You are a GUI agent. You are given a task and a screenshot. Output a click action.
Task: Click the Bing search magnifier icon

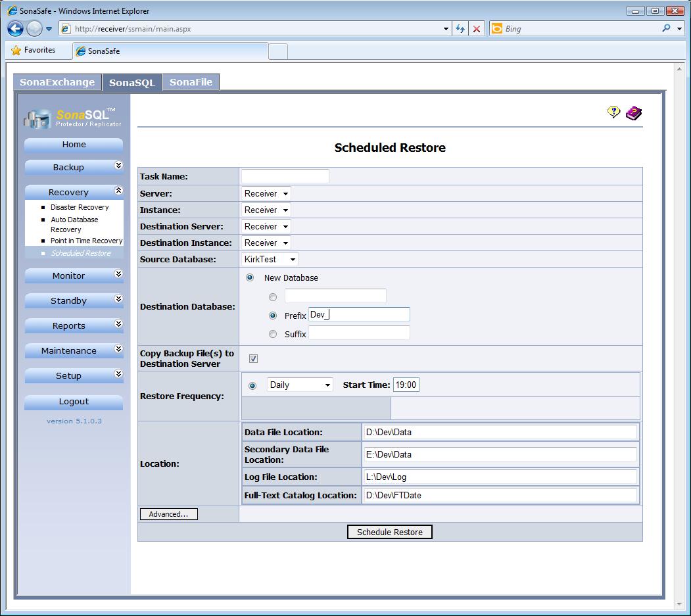[667, 28]
